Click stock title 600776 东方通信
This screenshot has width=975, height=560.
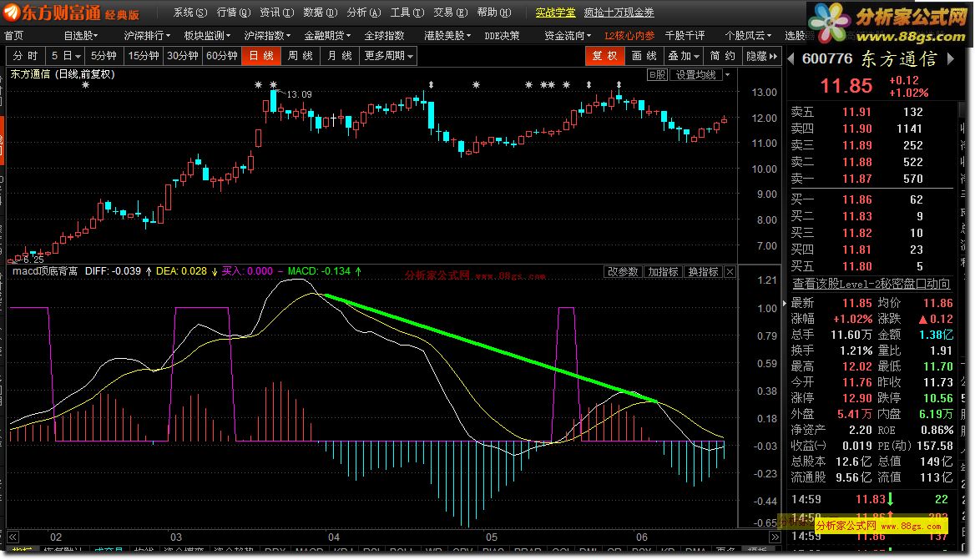pos(869,59)
